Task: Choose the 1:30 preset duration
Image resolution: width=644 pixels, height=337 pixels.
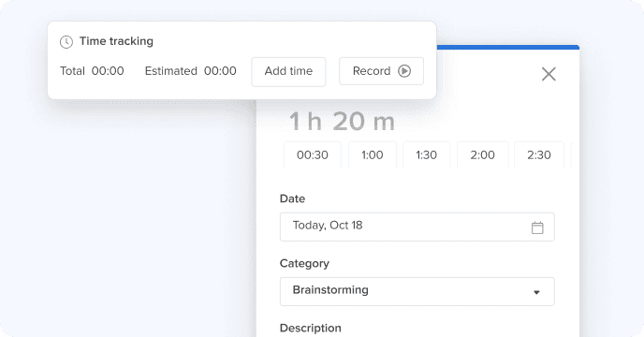Action: (426, 155)
